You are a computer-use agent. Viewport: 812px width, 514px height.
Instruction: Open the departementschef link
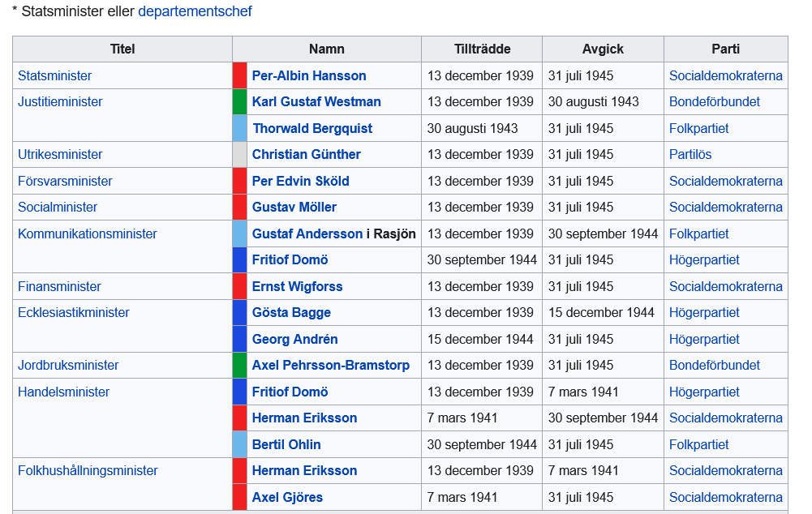point(195,11)
